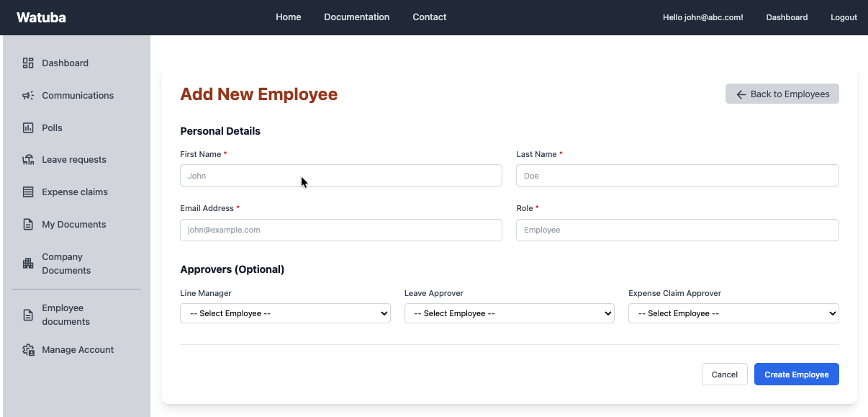Open the Expense Claim Approver dropdown

[x=733, y=313]
